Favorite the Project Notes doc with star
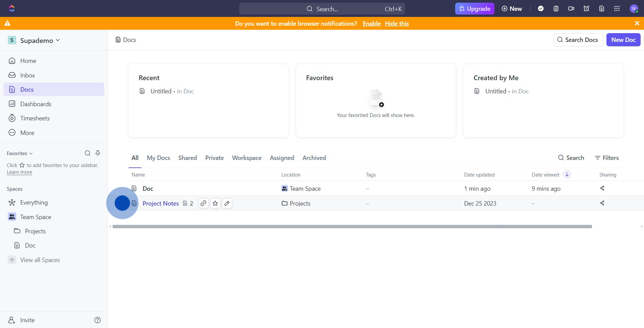 coord(215,203)
